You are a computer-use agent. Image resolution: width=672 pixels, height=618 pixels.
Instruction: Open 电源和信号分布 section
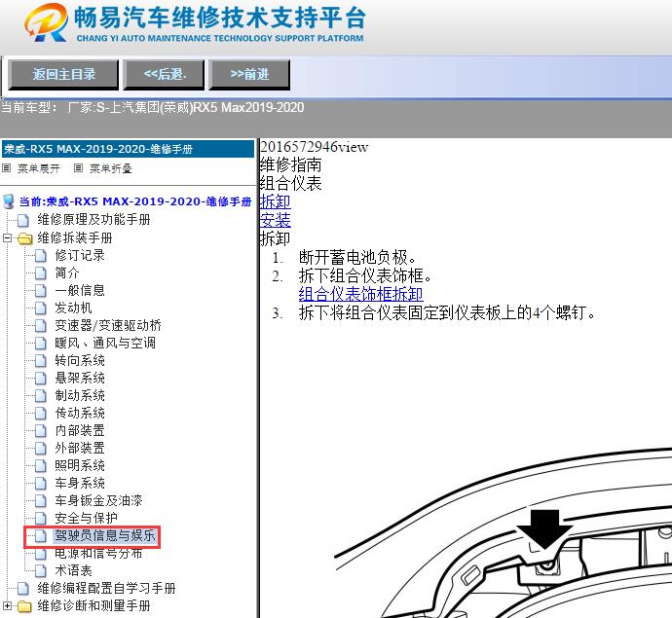pos(98,554)
